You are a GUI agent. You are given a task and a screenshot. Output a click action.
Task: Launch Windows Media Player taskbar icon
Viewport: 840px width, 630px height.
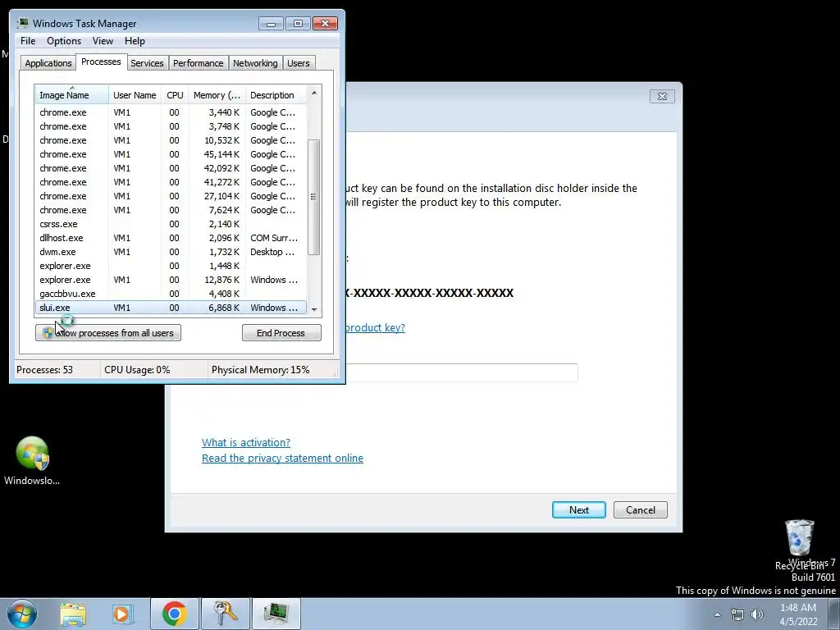[121, 614]
